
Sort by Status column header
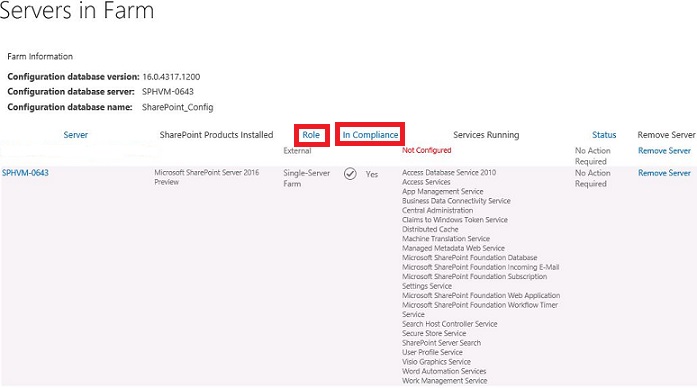pyautogui.click(x=604, y=135)
